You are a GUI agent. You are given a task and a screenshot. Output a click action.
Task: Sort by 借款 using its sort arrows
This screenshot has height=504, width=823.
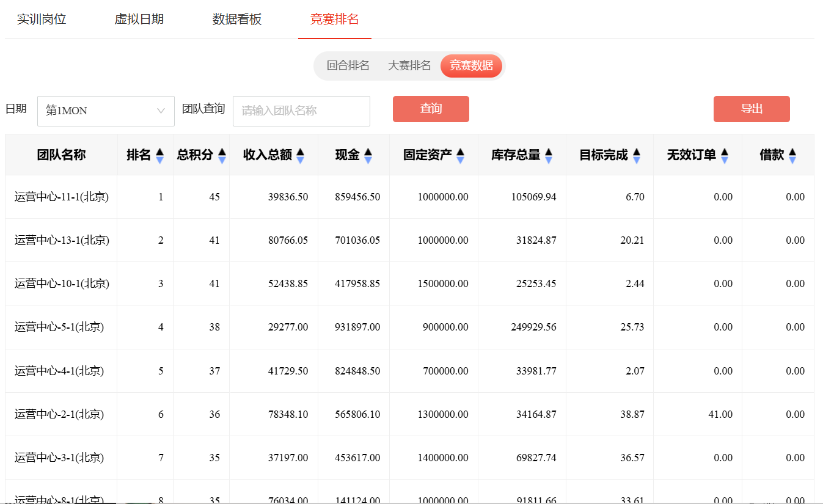(792, 156)
